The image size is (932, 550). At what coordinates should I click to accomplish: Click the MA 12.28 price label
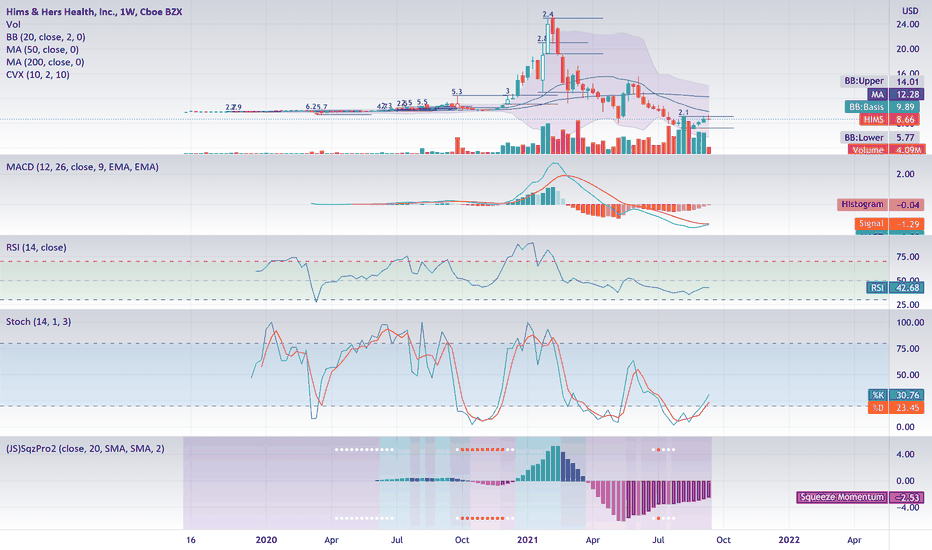[896, 95]
